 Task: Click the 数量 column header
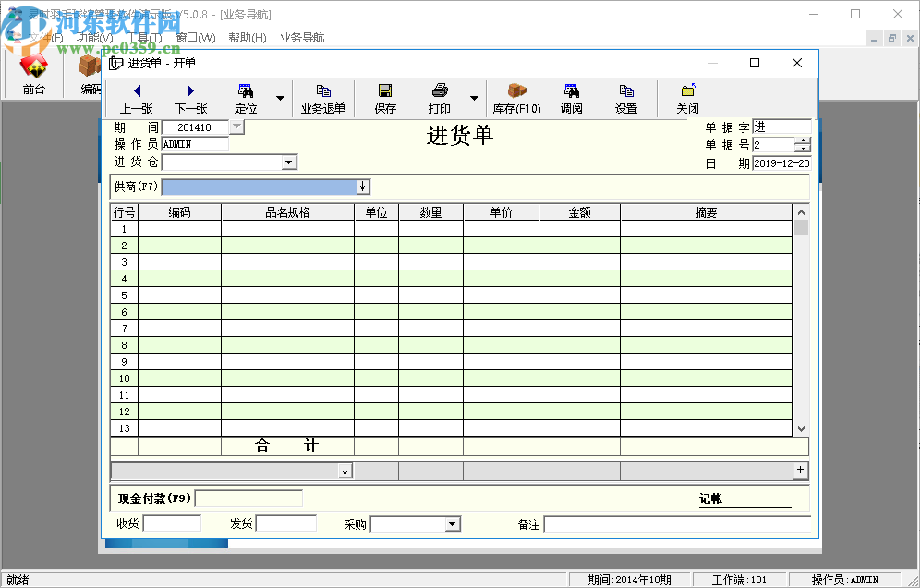click(430, 212)
